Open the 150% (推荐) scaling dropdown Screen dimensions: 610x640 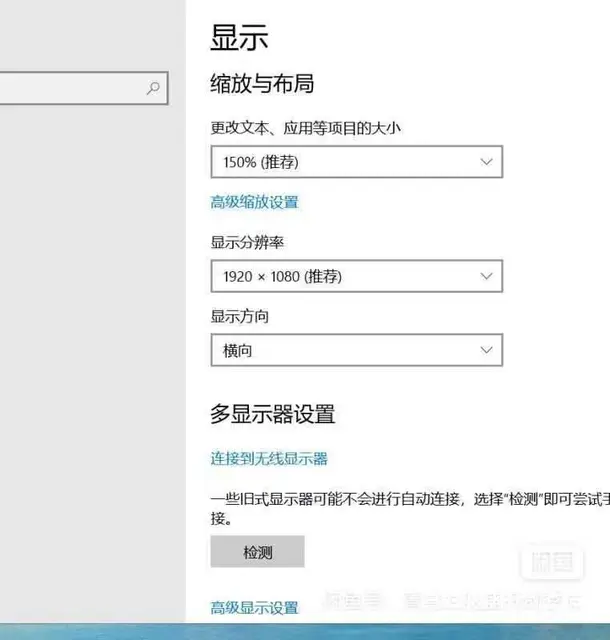[x=356, y=162]
